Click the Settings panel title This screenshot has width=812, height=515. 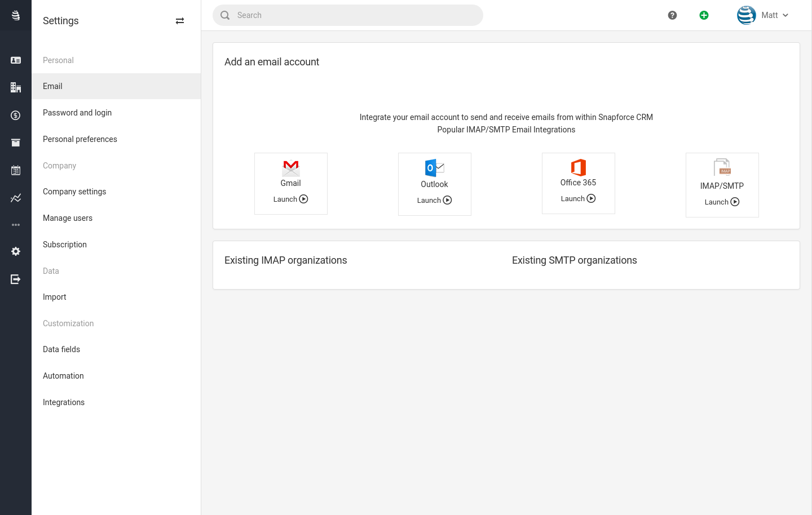pos(61,21)
